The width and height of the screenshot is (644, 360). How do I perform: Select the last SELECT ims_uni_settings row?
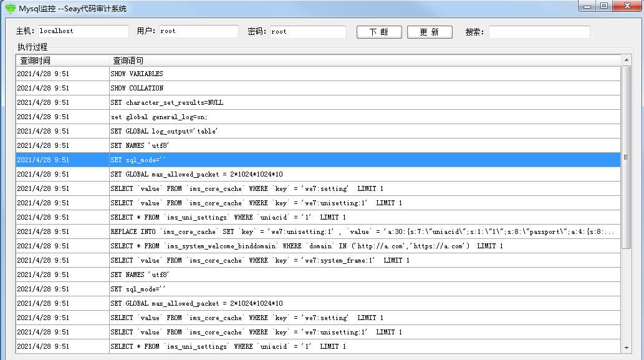[319, 346]
